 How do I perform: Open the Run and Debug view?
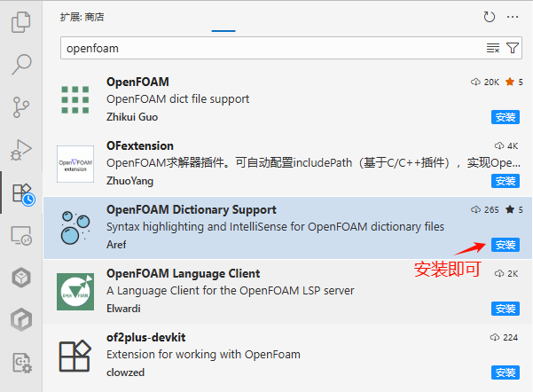[21, 150]
